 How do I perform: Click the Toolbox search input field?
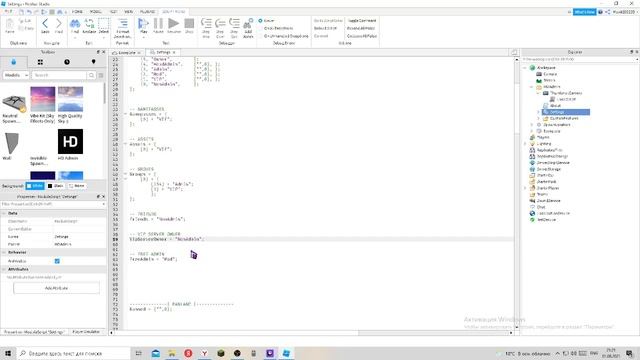59,75
